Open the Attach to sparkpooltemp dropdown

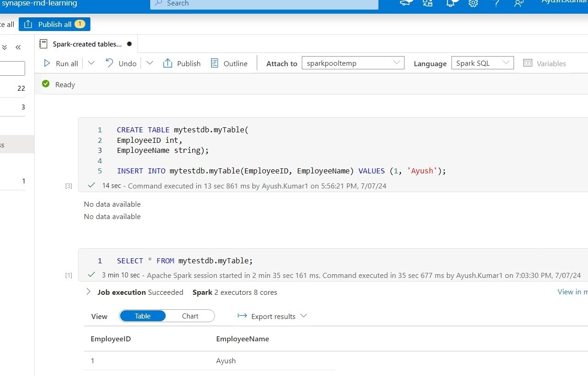pyautogui.click(x=353, y=63)
